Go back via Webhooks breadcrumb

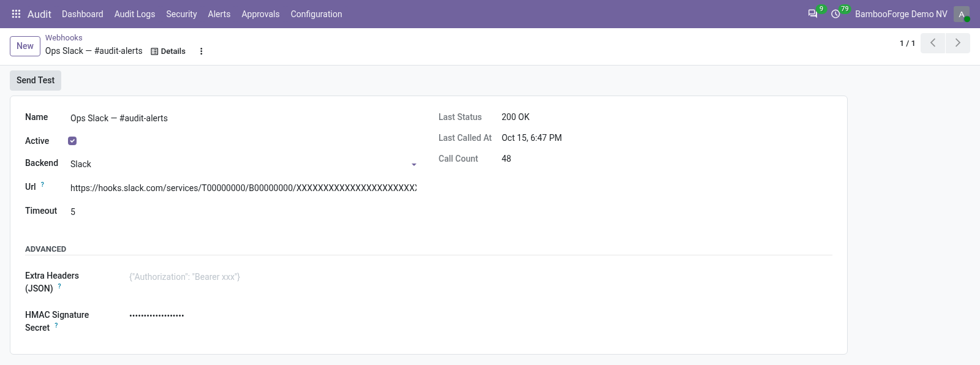(x=64, y=38)
